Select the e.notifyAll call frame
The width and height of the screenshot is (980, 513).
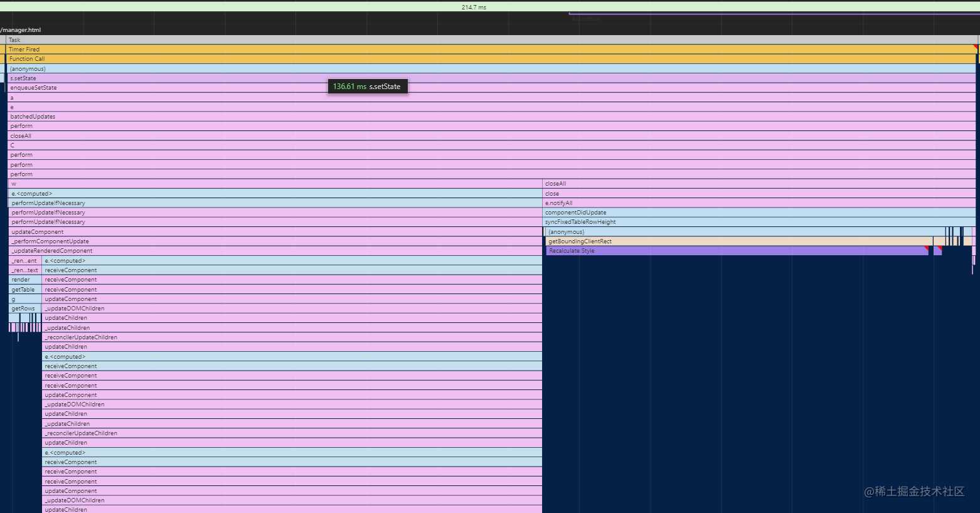[759, 203]
